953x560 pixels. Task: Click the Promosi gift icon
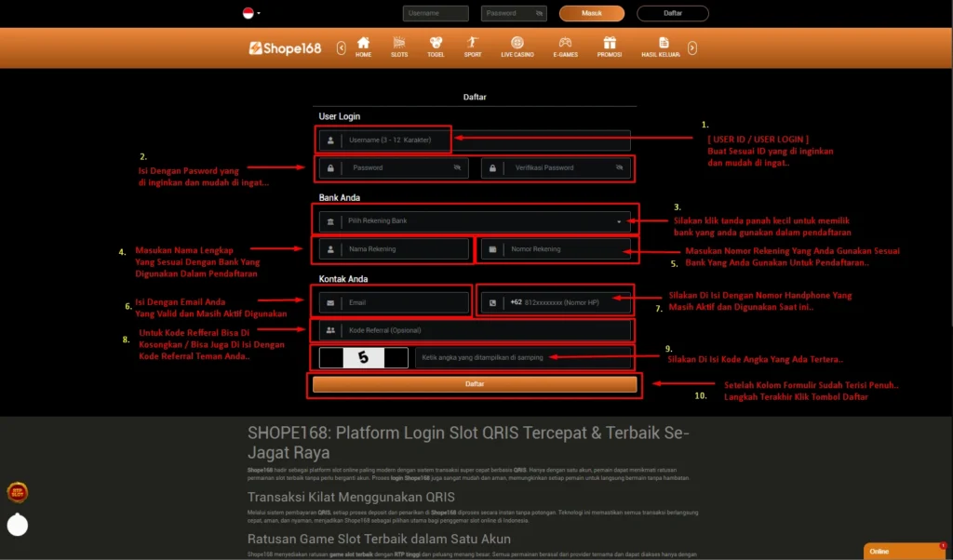610,43
